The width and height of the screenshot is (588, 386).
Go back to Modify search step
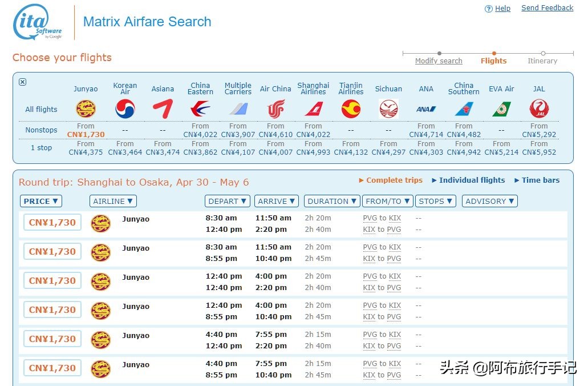[439, 61]
